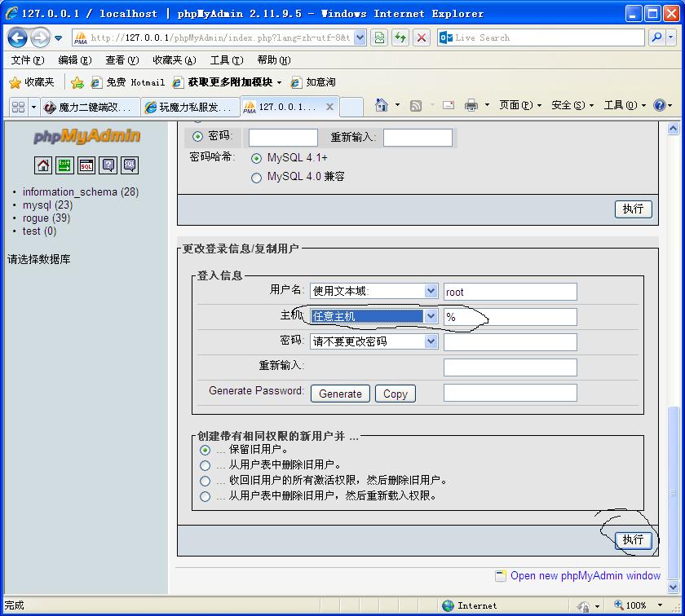Click the green Exit (log out) icon
Viewport: 685px width, 616px height.
click(64, 165)
